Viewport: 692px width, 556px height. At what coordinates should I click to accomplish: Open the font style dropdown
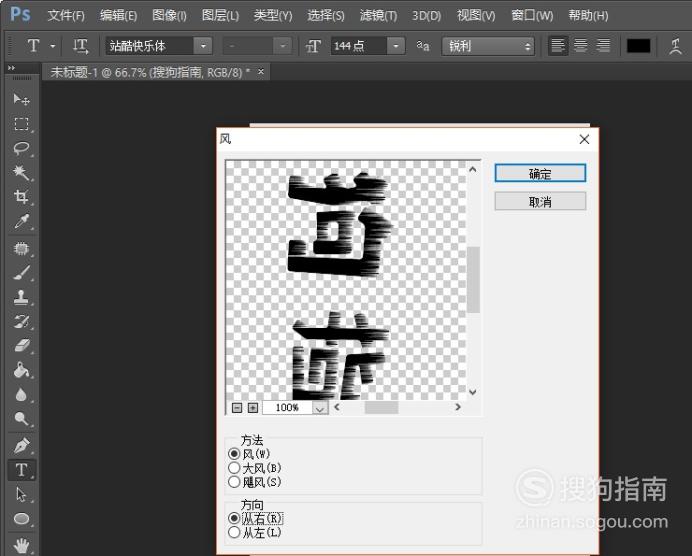pyautogui.click(x=282, y=46)
